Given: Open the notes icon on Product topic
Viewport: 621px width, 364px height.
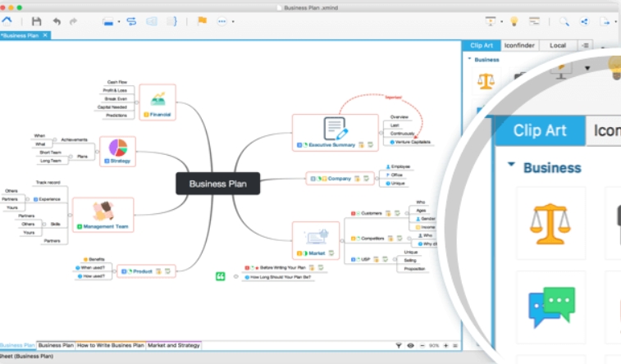Looking at the screenshot, I should coord(158,271).
